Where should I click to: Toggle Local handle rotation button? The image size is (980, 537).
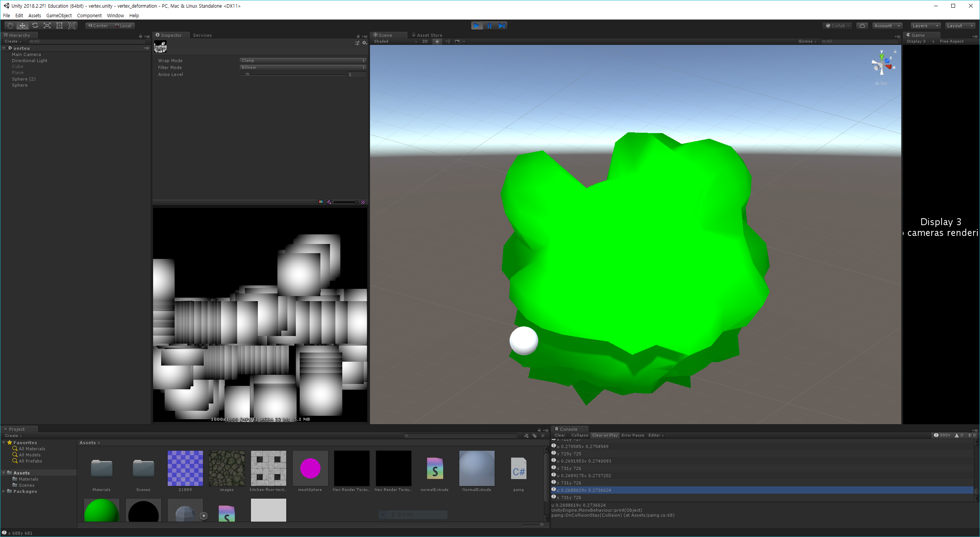[123, 26]
